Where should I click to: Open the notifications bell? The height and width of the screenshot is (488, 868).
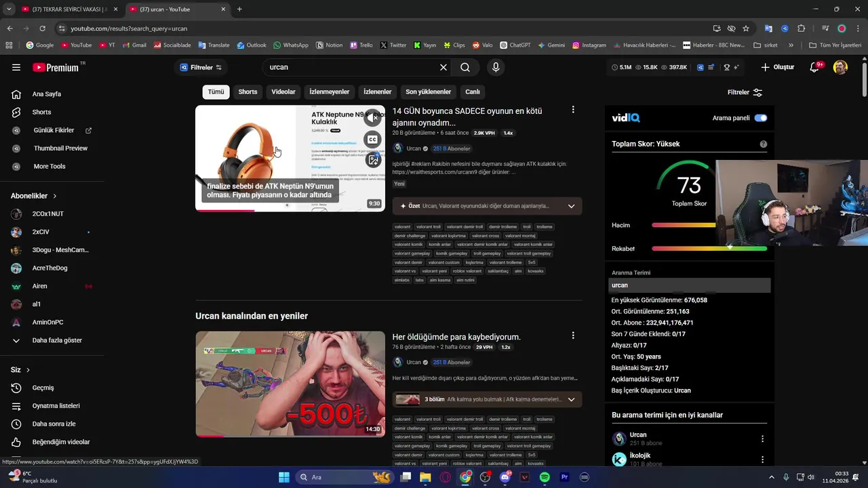pyautogui.click(x=815, y=67)
